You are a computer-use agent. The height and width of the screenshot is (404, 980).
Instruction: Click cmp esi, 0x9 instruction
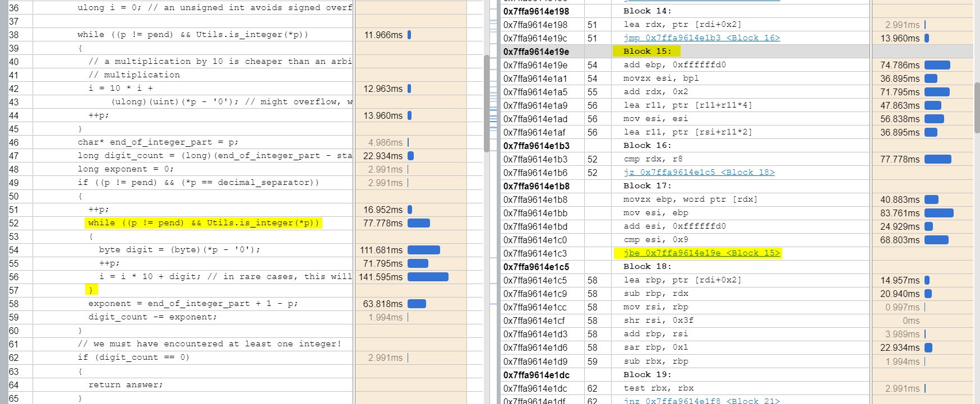click(656, 240)
